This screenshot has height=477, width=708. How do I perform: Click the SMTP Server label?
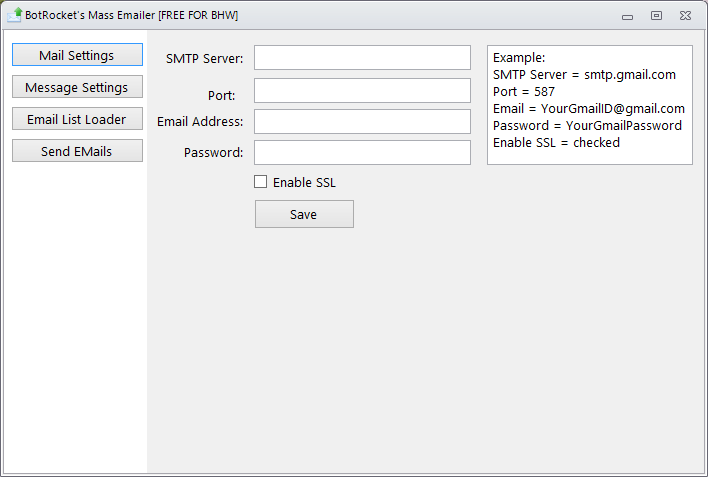(x=205, y=59)
